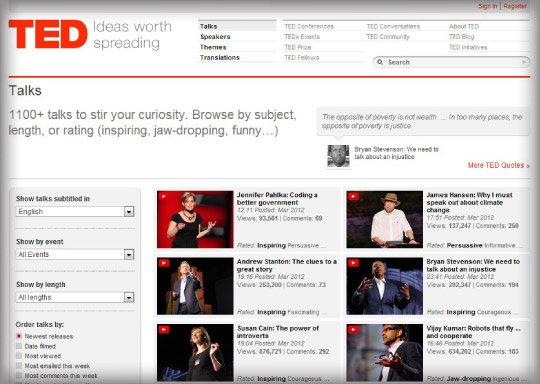This screenshot has width=540, height=384.
Task: Open Vijay Kumar talk thumbnail
Action: (385, 352)
